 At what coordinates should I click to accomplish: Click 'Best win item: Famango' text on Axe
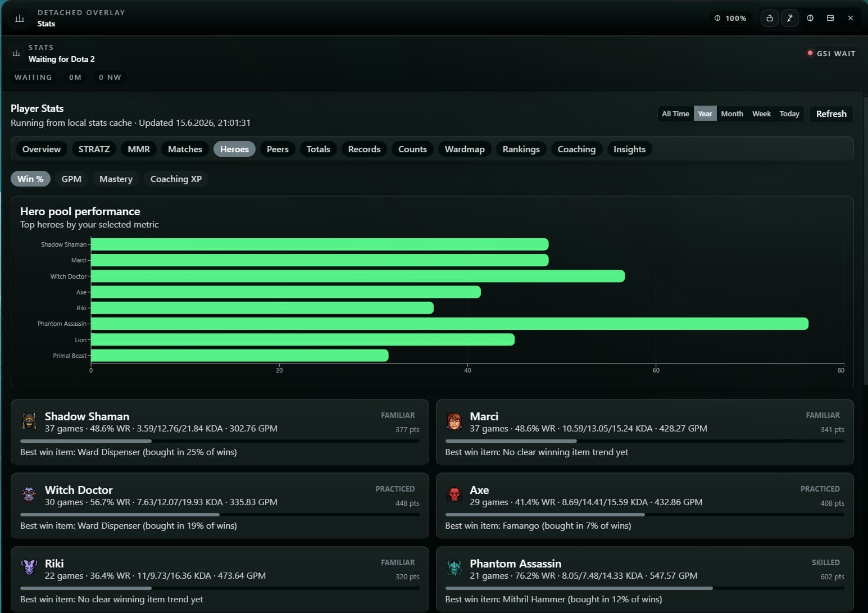pos(538,525)
